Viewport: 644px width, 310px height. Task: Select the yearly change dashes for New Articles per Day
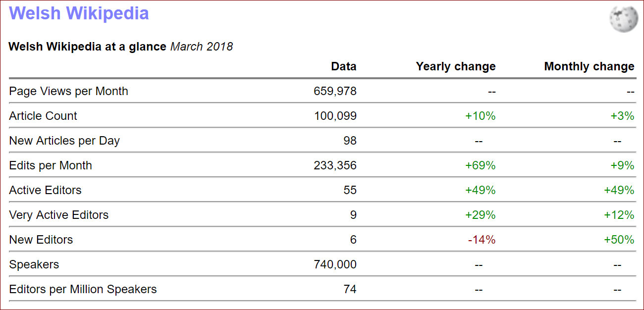(479, 141)
